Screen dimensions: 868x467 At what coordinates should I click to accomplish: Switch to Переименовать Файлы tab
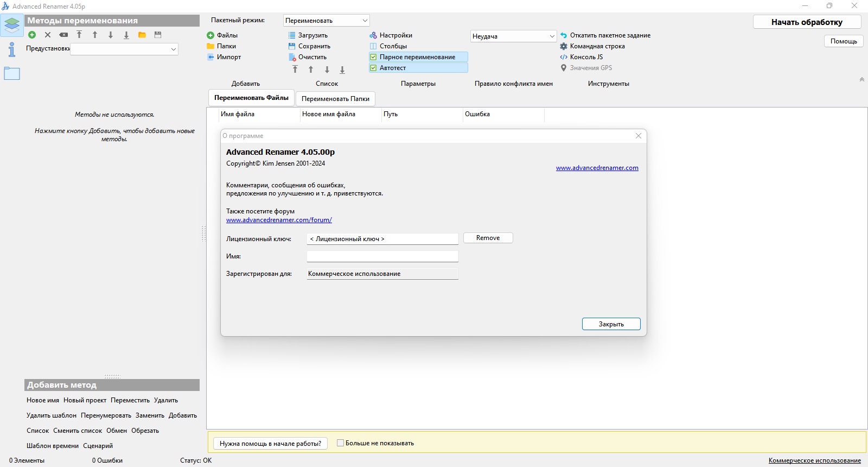pyautogui.click(x=251, y=98)
